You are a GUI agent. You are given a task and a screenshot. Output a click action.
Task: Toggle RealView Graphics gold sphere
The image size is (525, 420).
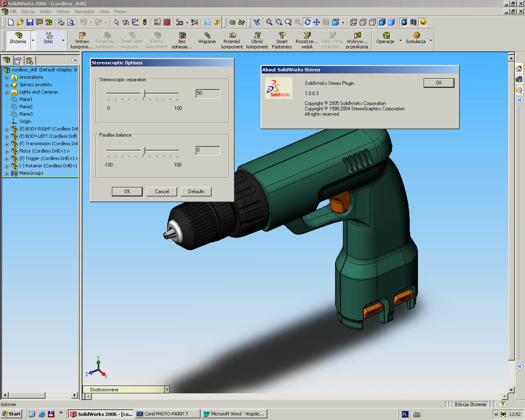coord(423,22)
